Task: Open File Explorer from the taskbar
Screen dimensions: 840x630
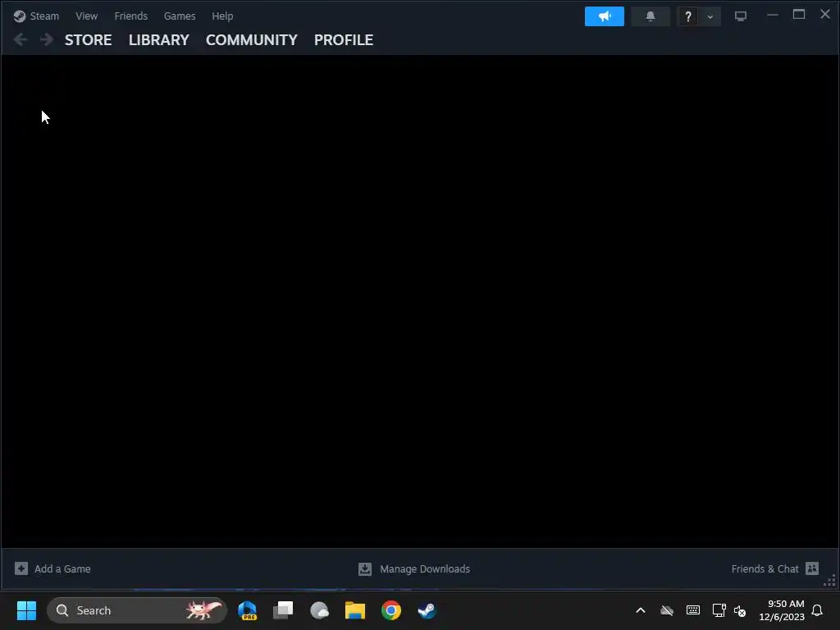Action: tap(354, 610)
